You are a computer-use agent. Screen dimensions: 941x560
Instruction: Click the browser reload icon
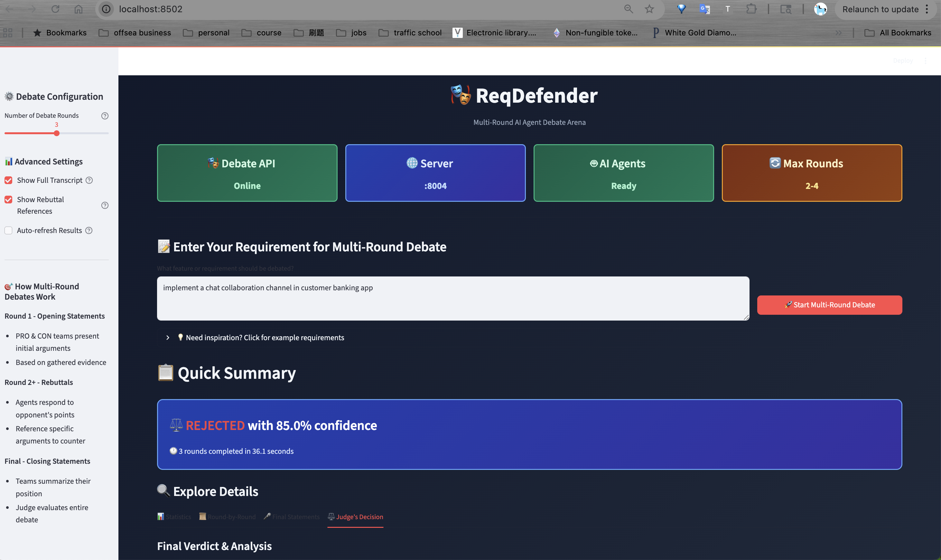click(x=55, y=9)
